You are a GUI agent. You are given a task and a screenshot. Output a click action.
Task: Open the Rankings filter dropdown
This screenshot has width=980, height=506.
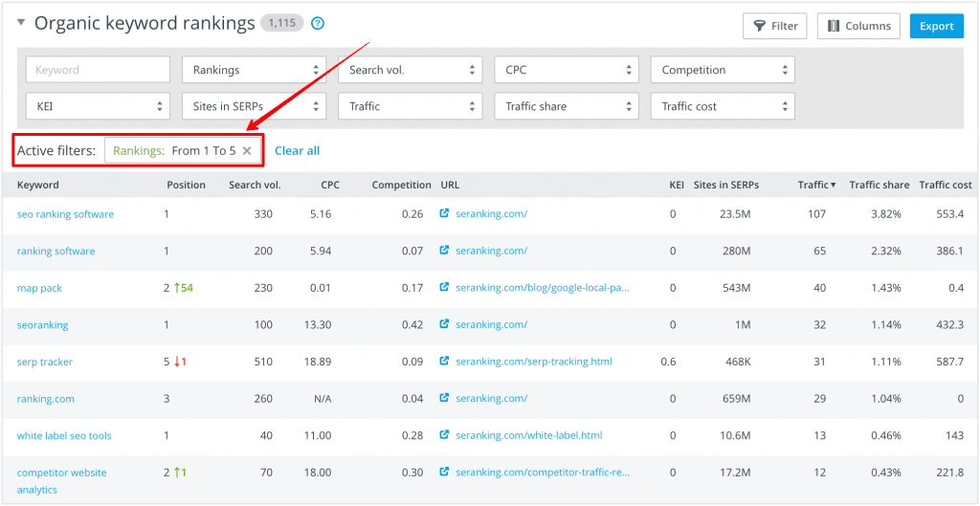[x=254, y=70]
